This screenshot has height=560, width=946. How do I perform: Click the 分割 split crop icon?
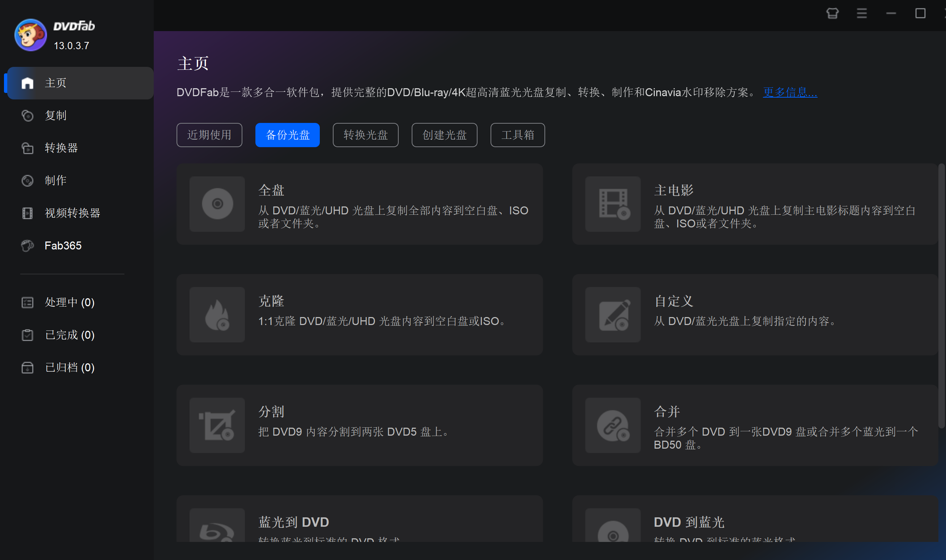pyautogui.click(x=217, y=425)
